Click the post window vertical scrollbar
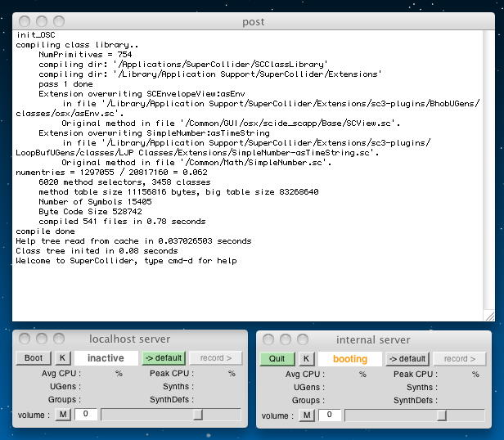The height and width of the screenshot is (440, 504). point(489,170)
